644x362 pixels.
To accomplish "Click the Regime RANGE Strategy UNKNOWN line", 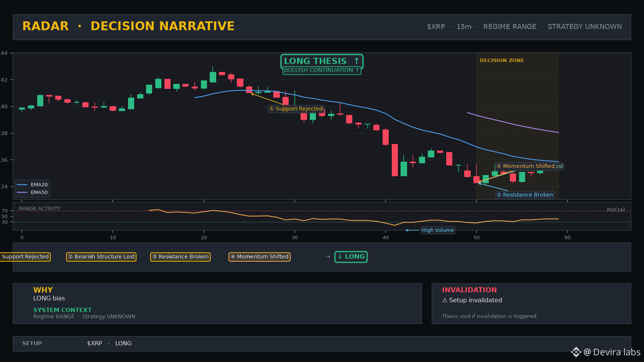I will click(84, 316).
